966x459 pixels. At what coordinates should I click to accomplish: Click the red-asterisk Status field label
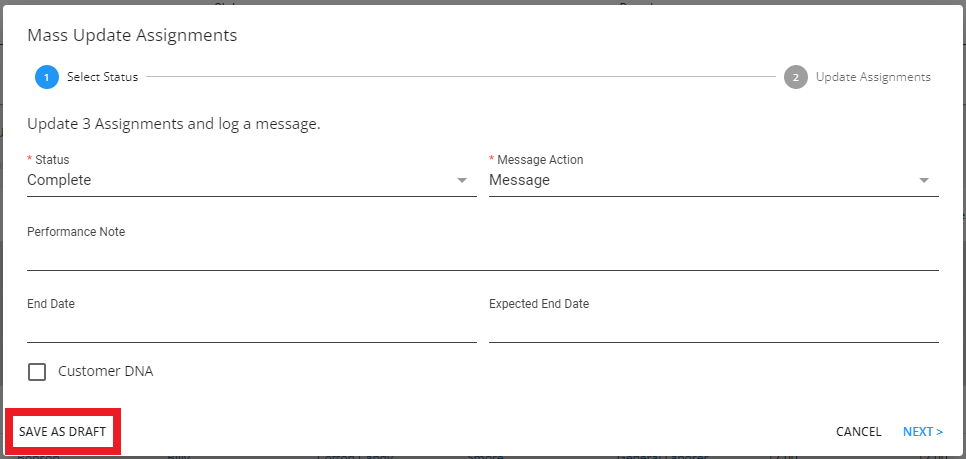click(x=51, y=160)
